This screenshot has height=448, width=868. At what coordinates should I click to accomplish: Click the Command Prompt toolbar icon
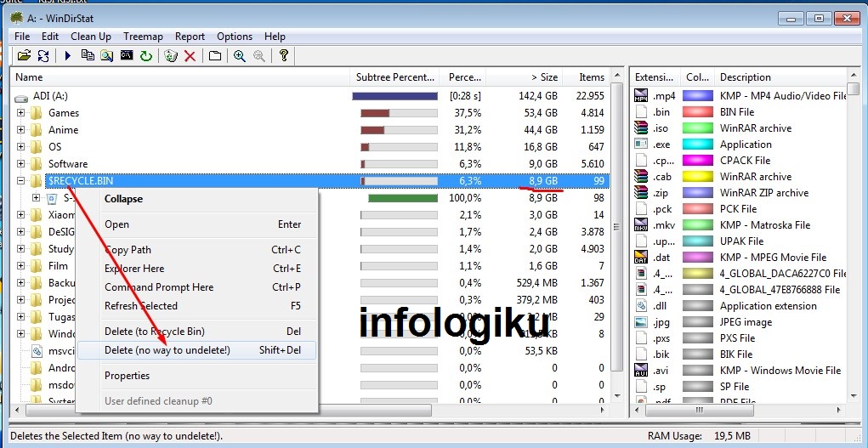tap(127, 55)
